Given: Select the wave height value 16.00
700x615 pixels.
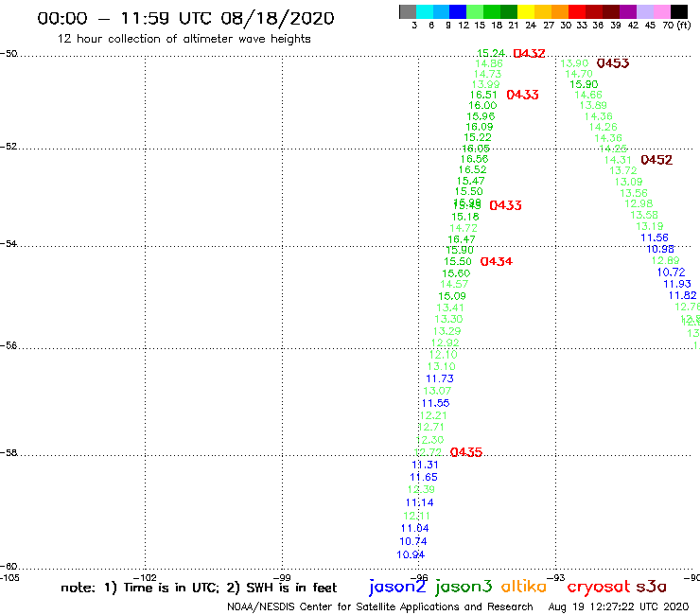Looking at the screenshot, I should 482,105.
